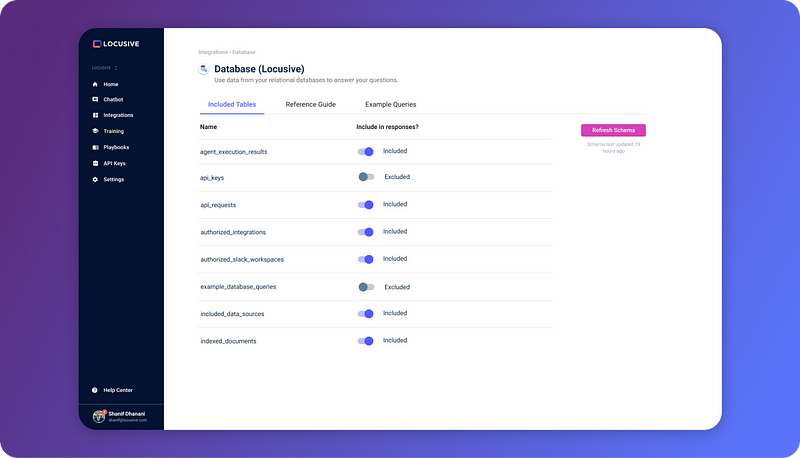Click the 'Include in responses?' column header

click(387, 127)
